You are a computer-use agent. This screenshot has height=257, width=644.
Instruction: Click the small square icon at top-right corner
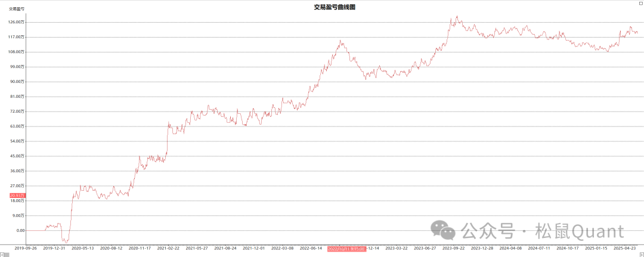[640, 3]
